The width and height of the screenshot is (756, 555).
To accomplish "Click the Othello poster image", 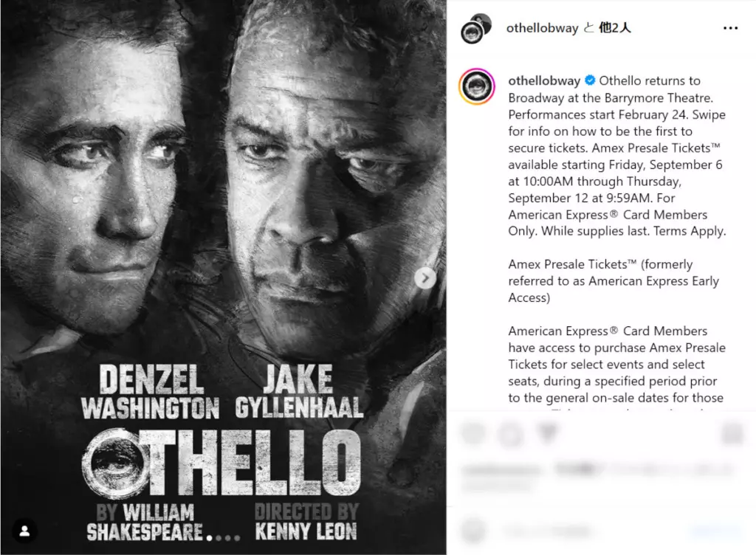I will tap(223, 277).
